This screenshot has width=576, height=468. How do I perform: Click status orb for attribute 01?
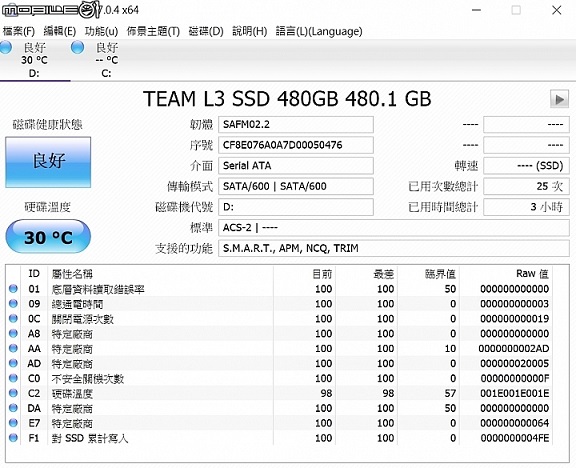coord(14,289)
